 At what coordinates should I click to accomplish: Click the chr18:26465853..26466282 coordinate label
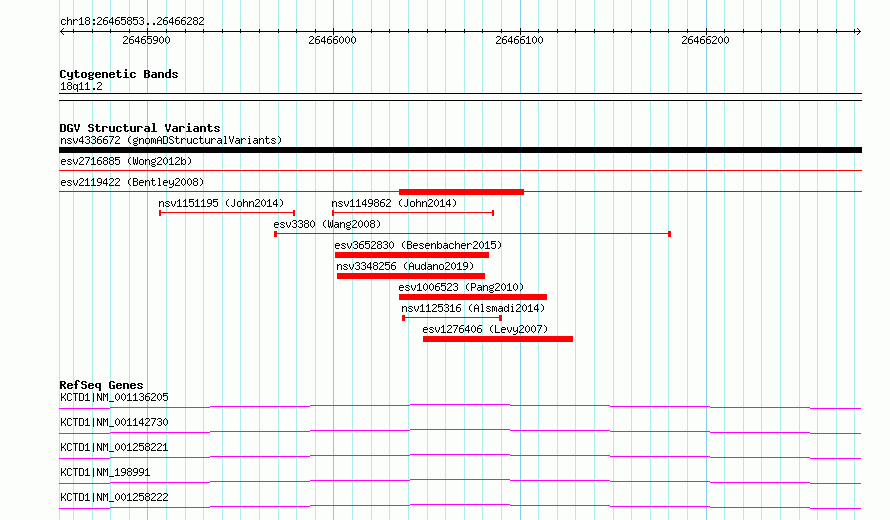[x=132, y=21]
